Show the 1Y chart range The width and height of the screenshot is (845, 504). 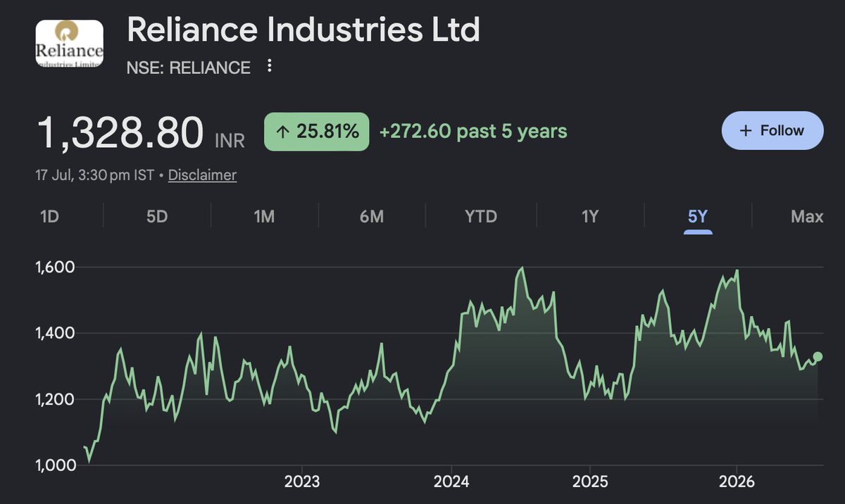click(x=590, y=216)
